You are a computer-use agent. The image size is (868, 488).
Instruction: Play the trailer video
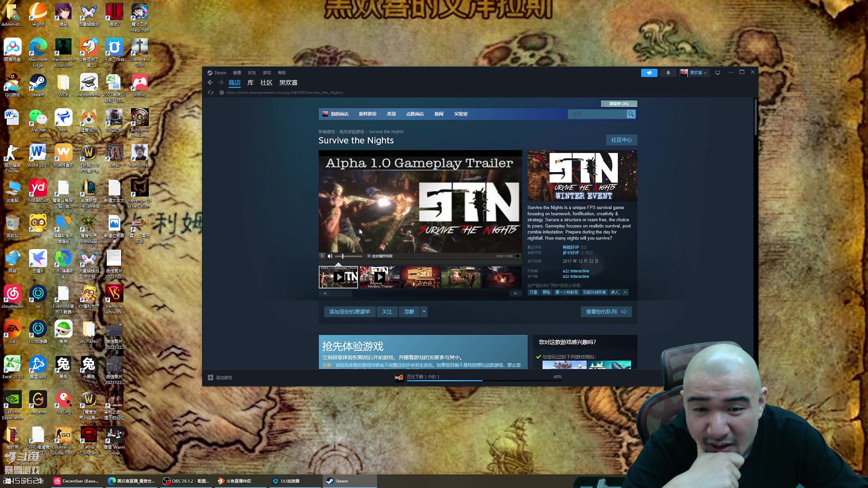(x=322, y=256)
